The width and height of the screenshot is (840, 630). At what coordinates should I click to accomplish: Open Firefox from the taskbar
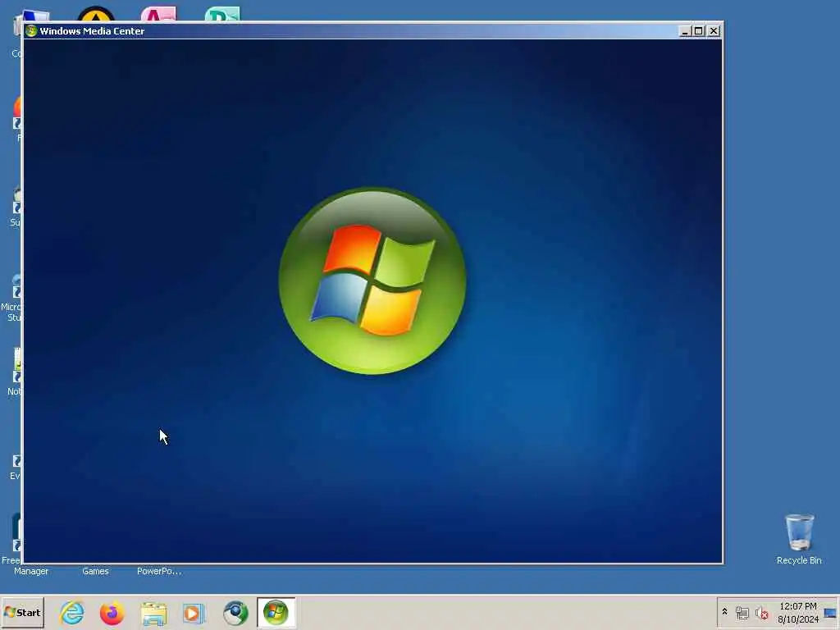tap(112, 612)
